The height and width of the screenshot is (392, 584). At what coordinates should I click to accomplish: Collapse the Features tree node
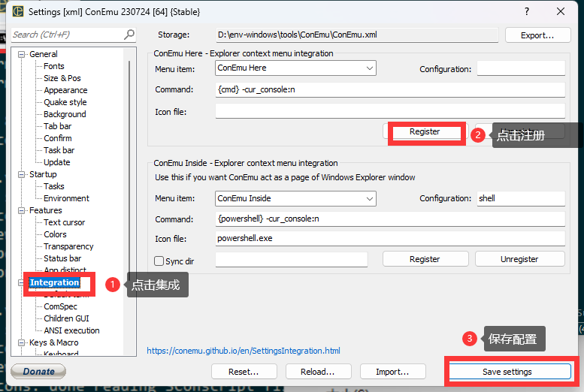tap(22, 211)
